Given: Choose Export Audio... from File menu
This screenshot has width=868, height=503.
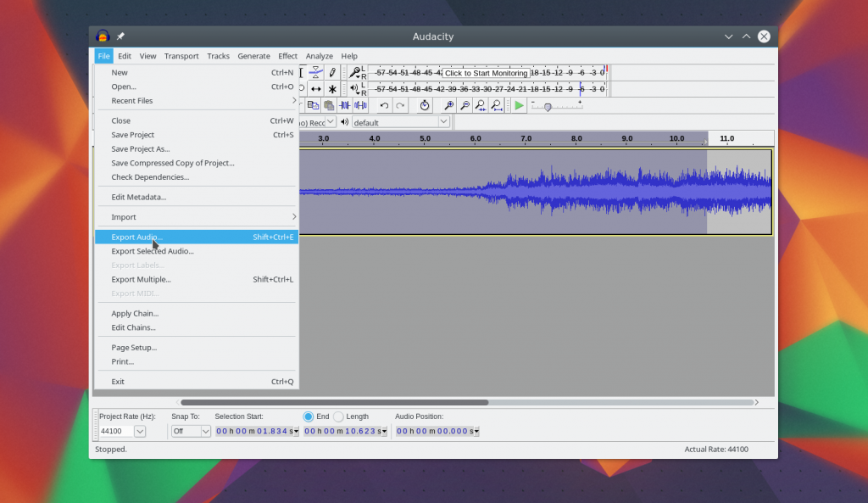Looking at the screenshot, I should 136,238.
